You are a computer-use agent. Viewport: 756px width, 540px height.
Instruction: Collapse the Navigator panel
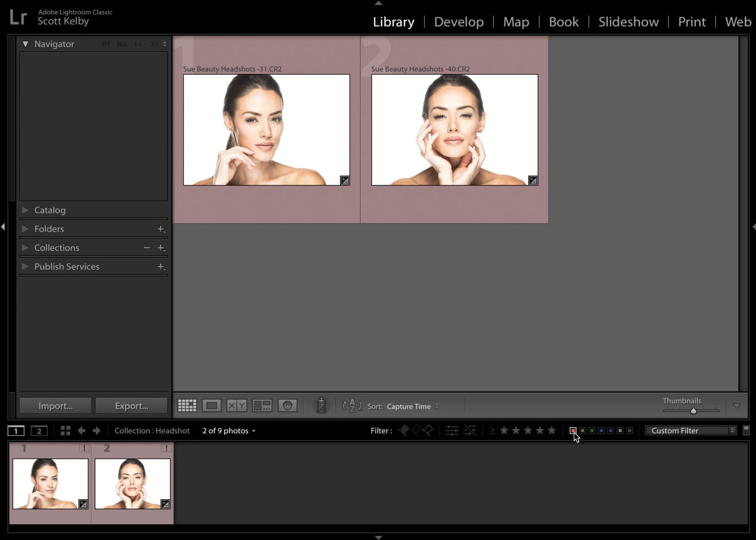click(26, 44)
